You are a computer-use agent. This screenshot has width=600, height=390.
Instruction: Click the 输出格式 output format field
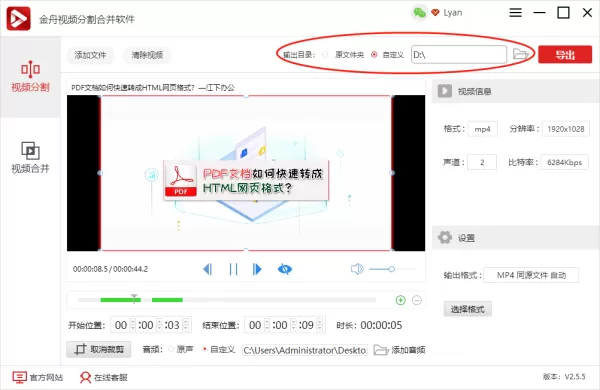(531, 275)
